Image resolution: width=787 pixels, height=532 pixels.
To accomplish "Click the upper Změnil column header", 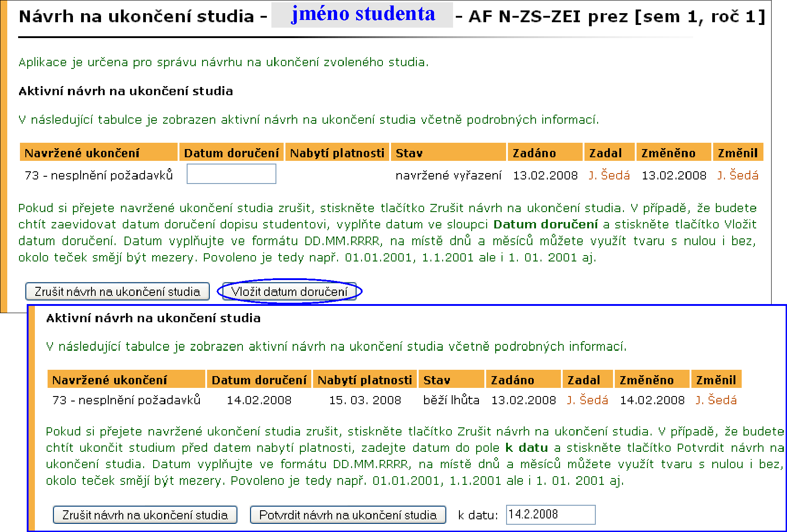I will coord(738,152).
